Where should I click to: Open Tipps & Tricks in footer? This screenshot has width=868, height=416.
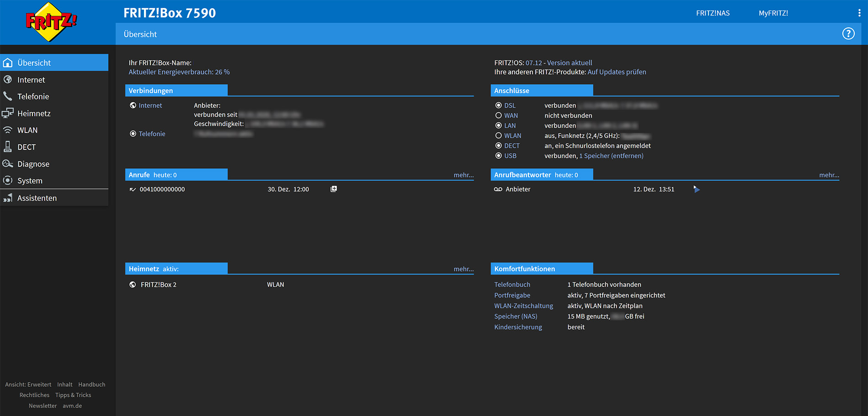73,395
